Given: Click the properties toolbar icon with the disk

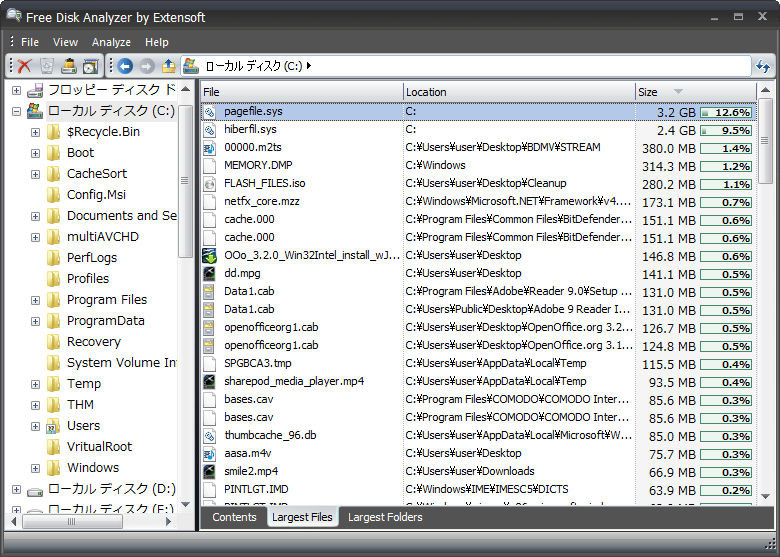Looking at the screenshot, I should tap(69, 66).
